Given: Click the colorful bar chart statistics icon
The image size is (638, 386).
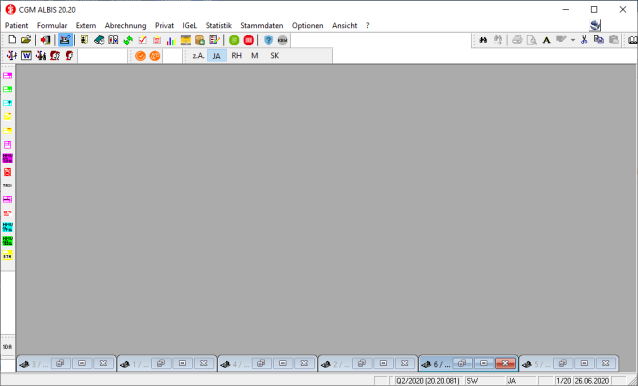Looking at the screenshot, I should 171,40.
